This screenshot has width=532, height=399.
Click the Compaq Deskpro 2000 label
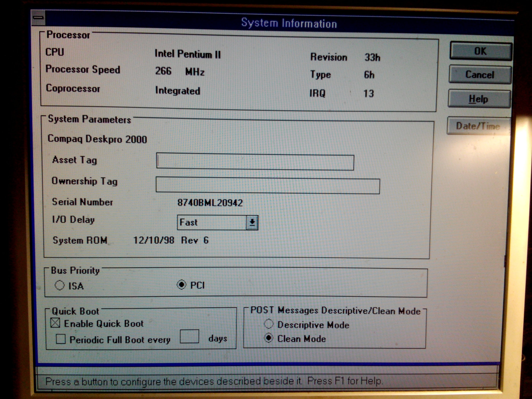pyautogui.click(x=97, y=139)
